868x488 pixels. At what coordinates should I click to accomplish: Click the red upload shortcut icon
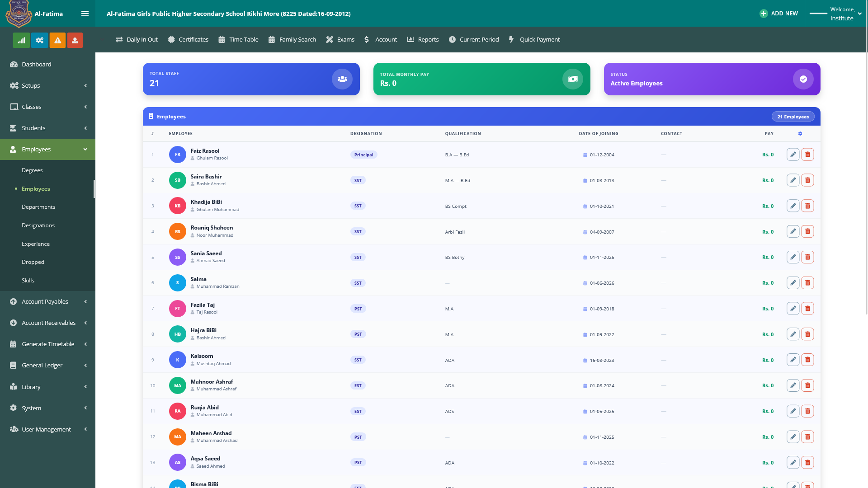[75, 40]
